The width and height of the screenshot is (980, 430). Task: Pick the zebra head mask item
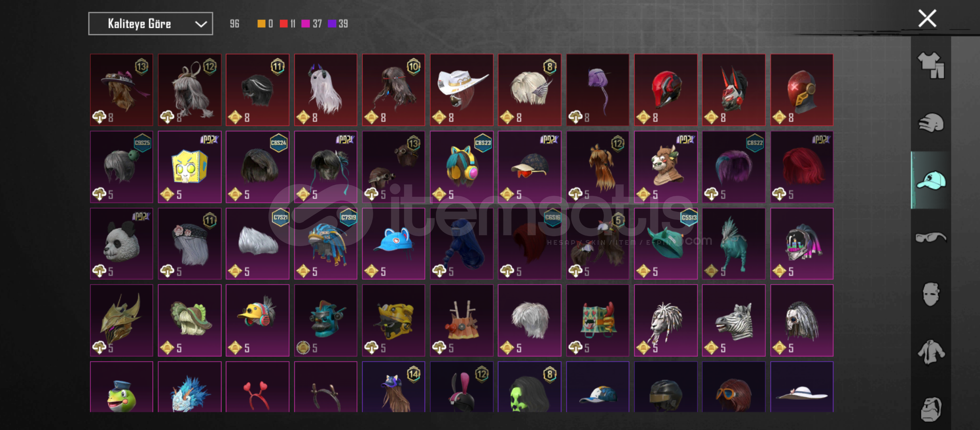pos(733,321)
